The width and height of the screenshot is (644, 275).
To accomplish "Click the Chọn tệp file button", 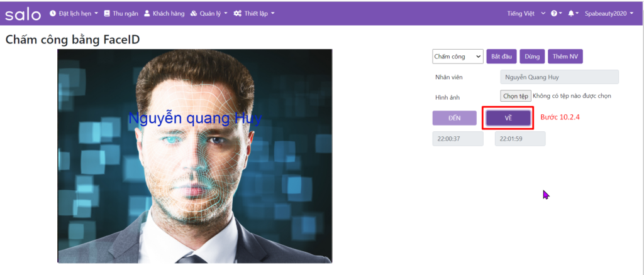I will pyautogui.click(x=516, y=96).
